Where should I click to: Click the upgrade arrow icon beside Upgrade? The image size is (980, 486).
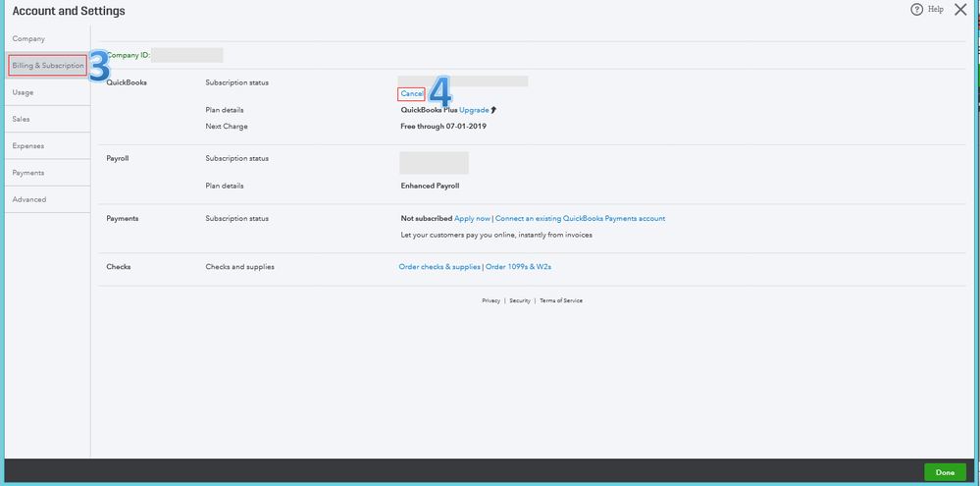pyautogui.click(x=493, y=110)
